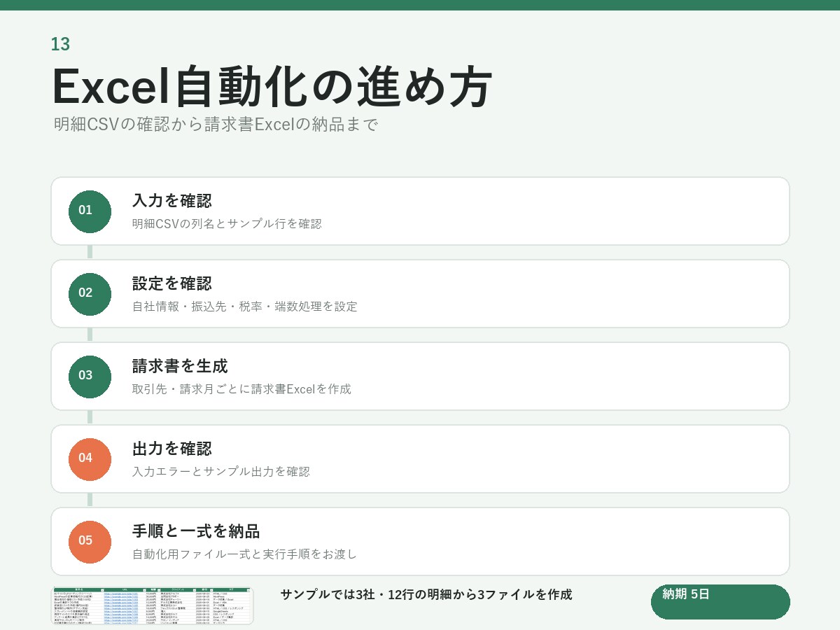Image resolution: width=840 pixels, height=630 pixels.
Task: Open the spreadsheet sample thumbnail
Action: 153,605
